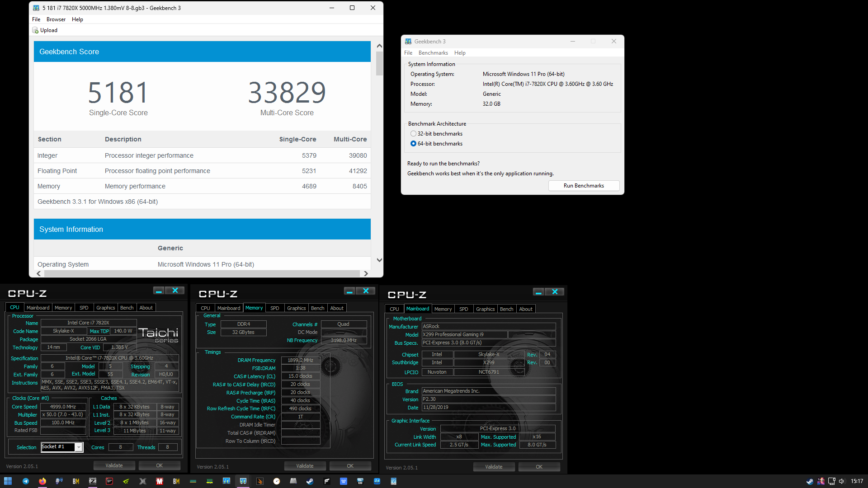The height and width of the screenshot is (488, 868).
Task: Open About tab in right CPU-Z window
Action: [x=526, y=309]
